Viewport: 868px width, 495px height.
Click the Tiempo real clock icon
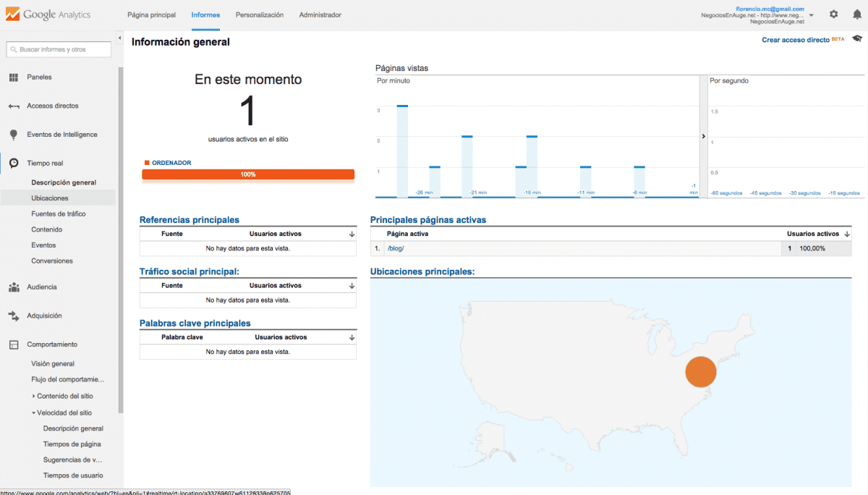pyautogui.click(x=14, y=164)
